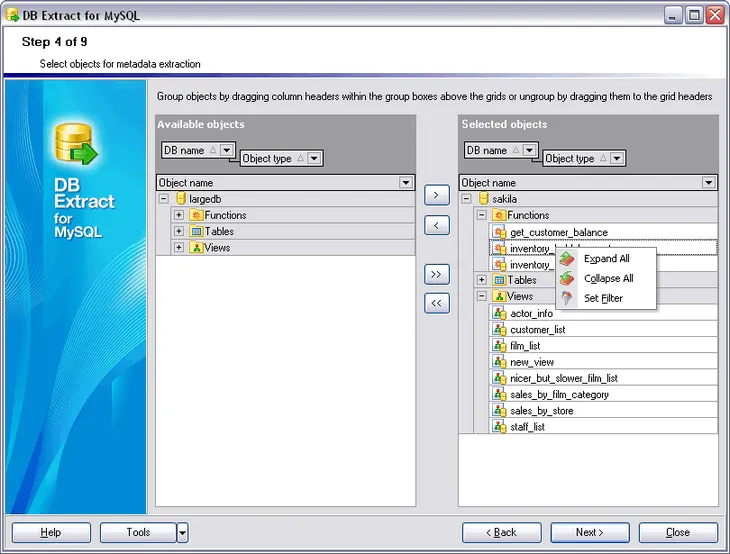
Task: Click the sales_by_store view icon
Action: pyautogui.click(x=500, y=411)
